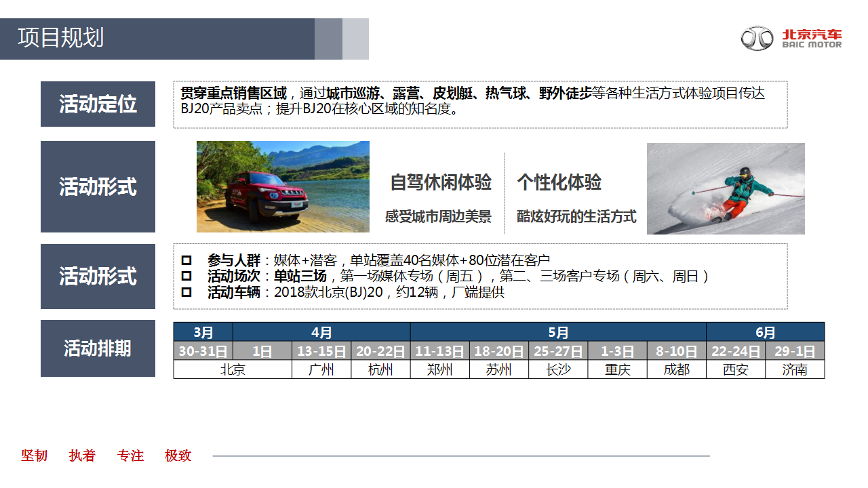
Task: Click the 感受城市周边美景 subtitle
Action: 438,217
